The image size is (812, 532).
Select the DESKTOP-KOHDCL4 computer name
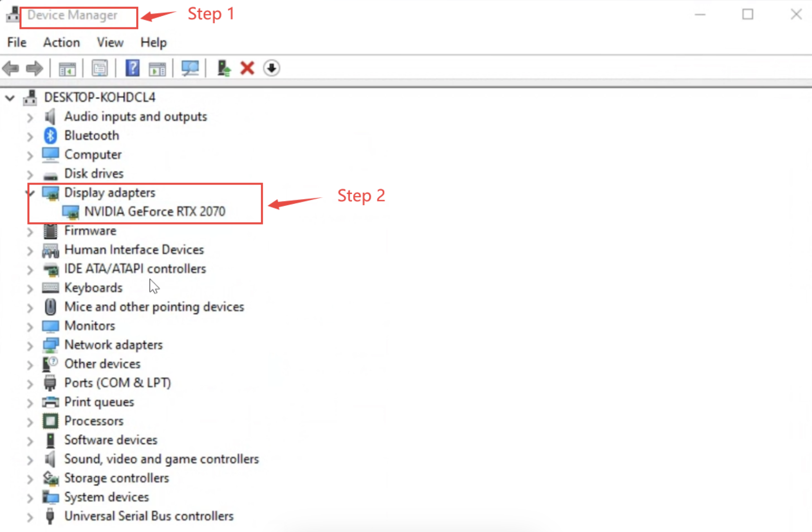coord(100,98)
